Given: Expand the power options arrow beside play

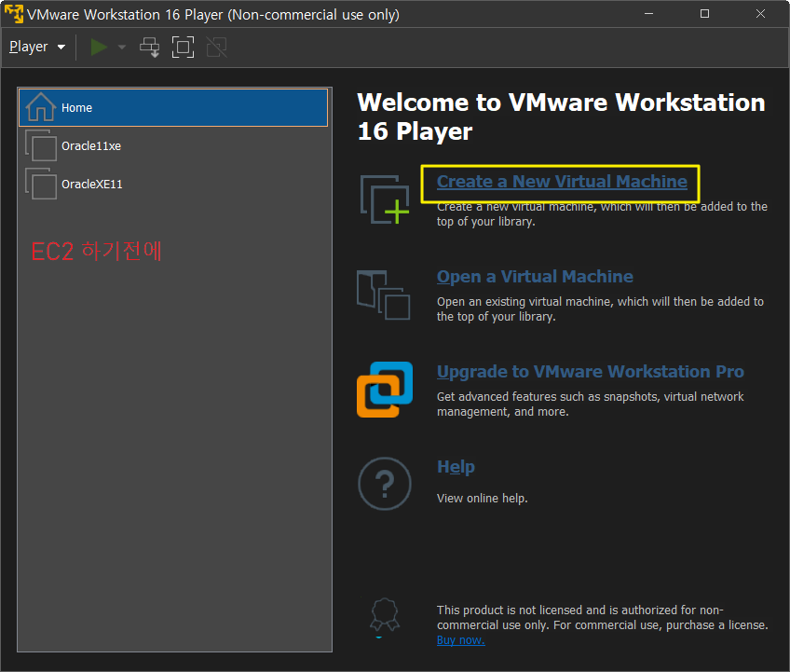Looking at the screenshot, I should [x=121, y=48].
